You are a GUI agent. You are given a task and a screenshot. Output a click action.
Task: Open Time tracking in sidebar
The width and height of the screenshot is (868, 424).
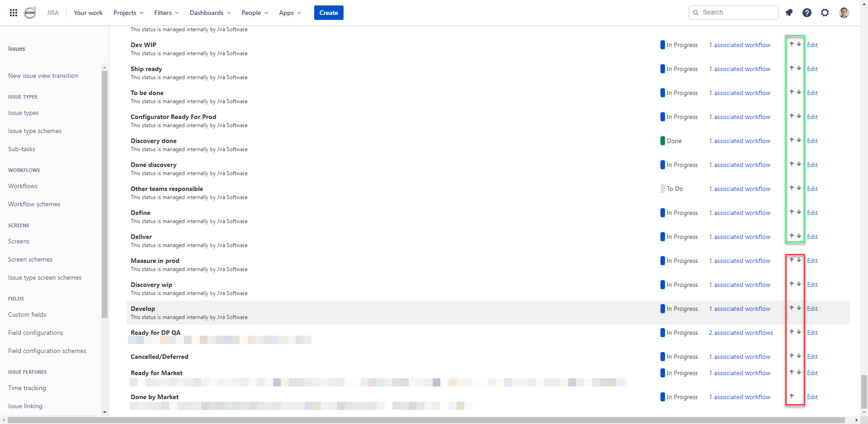[27, 388]
